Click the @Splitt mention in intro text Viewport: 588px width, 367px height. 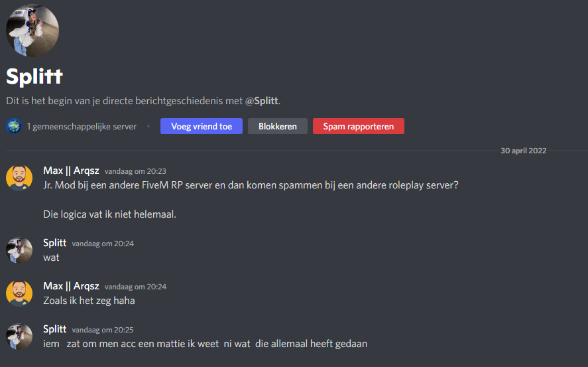point(262,101)
